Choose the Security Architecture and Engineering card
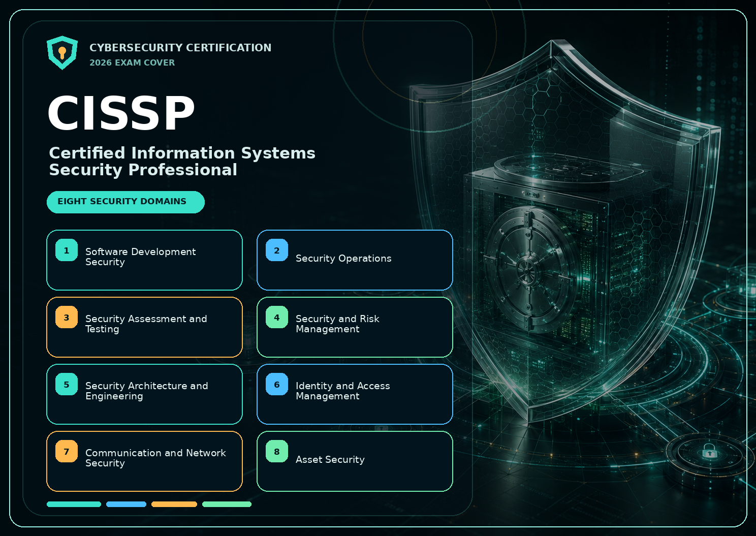This screenshot has width=756, height=536. (x=144, y=394)
